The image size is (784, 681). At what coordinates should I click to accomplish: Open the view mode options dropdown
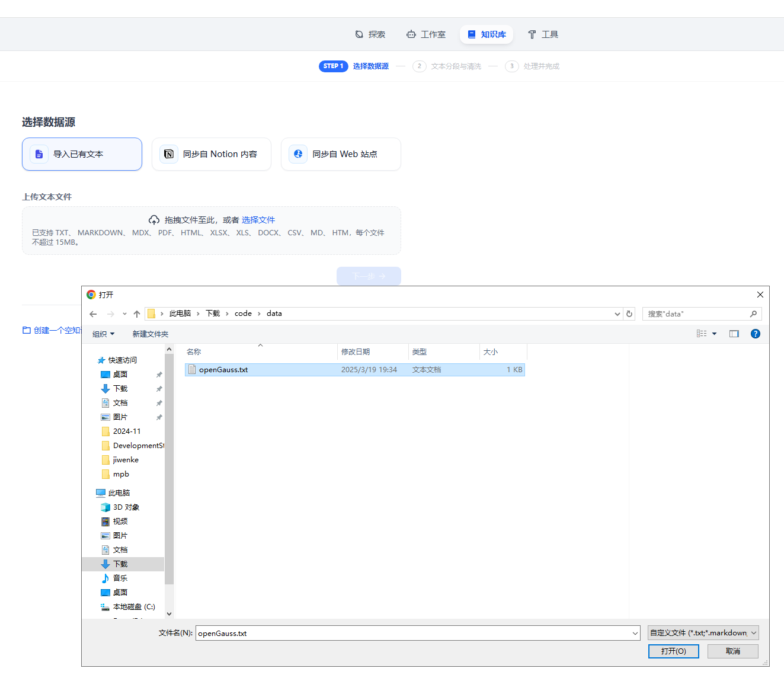pos(714,334)
